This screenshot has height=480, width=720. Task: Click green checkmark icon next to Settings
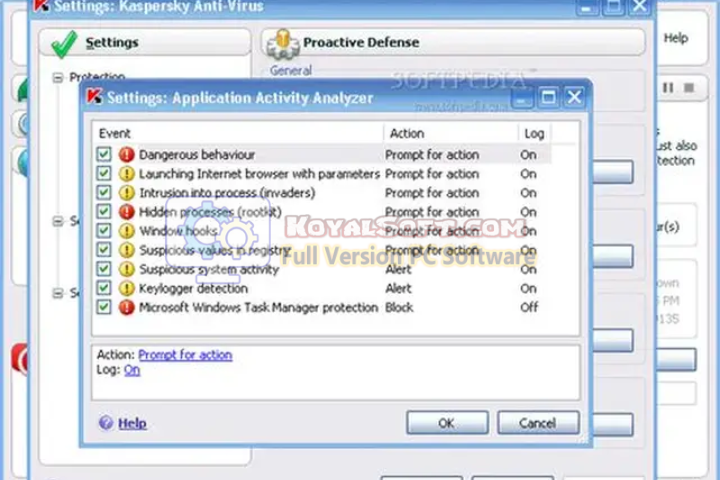[64, 44]
